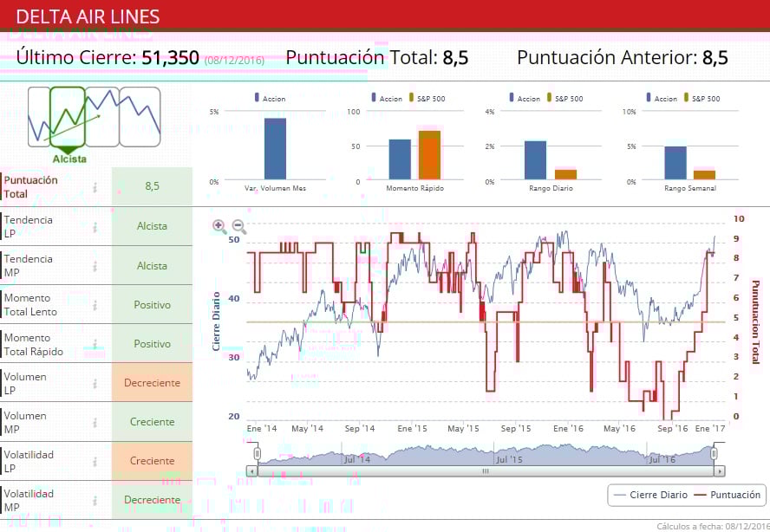This screenshot has height=532, width=770.
Task: Click the blue Accion bar in Rango Semanal
Action: (x=675, y=163)
